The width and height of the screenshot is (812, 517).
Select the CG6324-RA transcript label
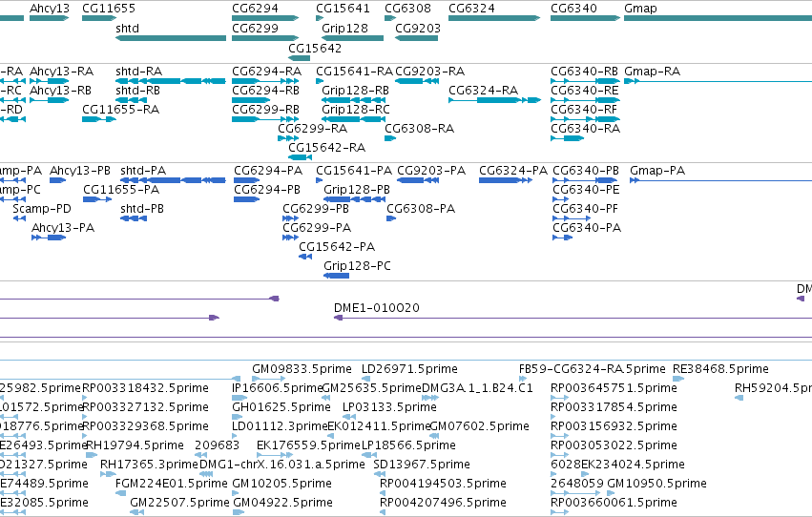click(483, 90)
